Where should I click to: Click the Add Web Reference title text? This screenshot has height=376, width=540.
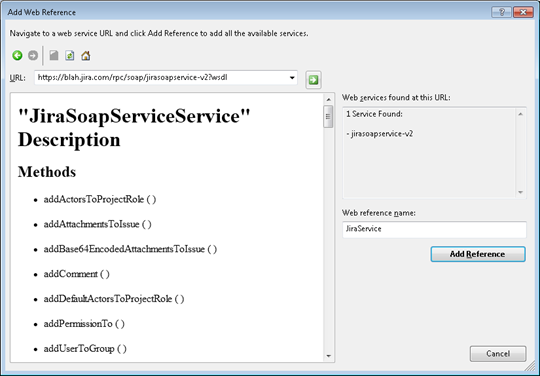(42, 12)
